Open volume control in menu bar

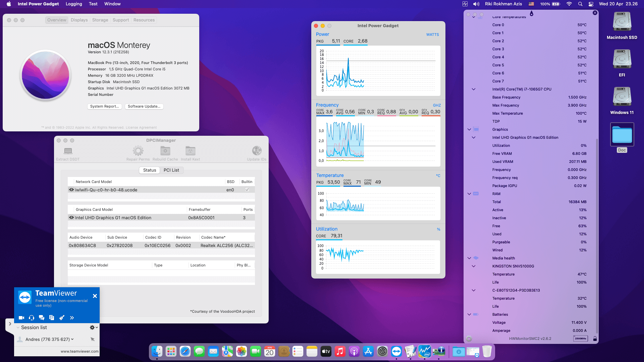476,4
